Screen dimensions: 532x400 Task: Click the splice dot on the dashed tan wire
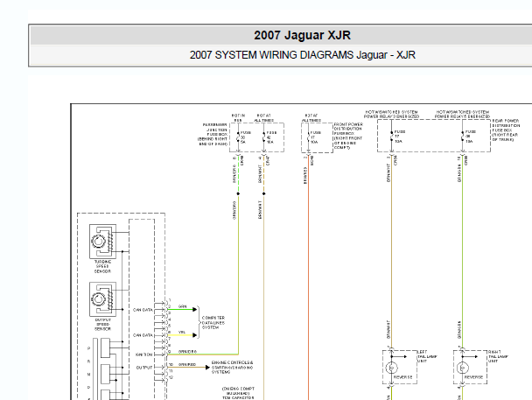(x=264, y=193)
